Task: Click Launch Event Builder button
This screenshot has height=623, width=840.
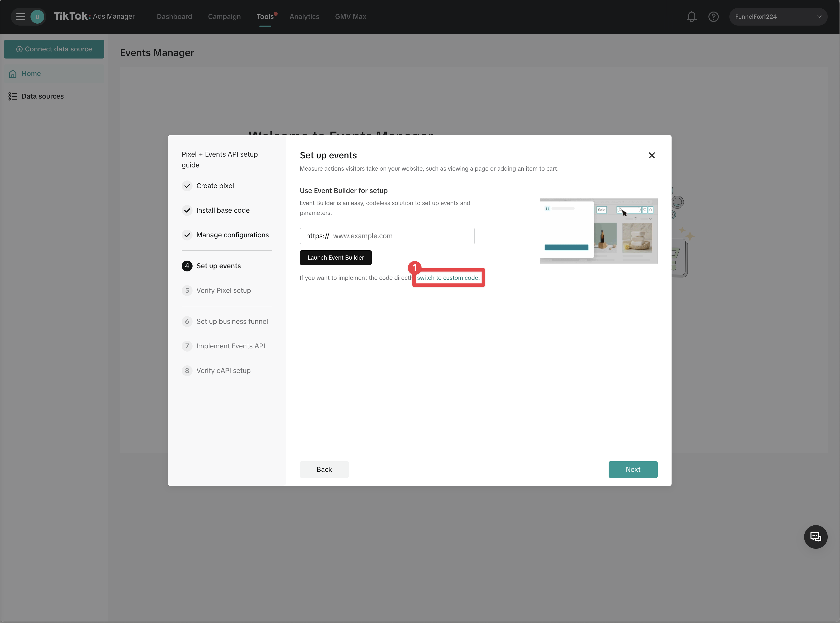Action: tap(335, 258)
